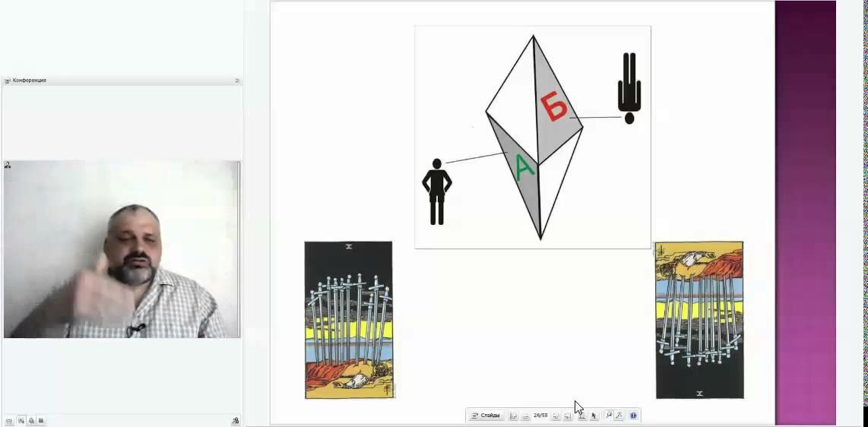Go to previous slide arrow left of 28/55
The image size is (868, 427).
527,416
